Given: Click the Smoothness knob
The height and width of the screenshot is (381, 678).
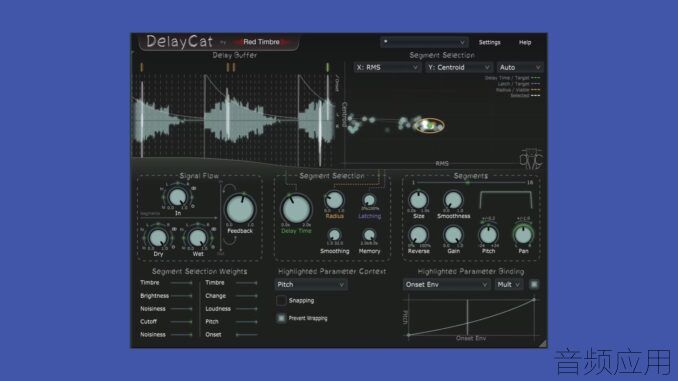Looking at the screenshot, I should [453, 200].
